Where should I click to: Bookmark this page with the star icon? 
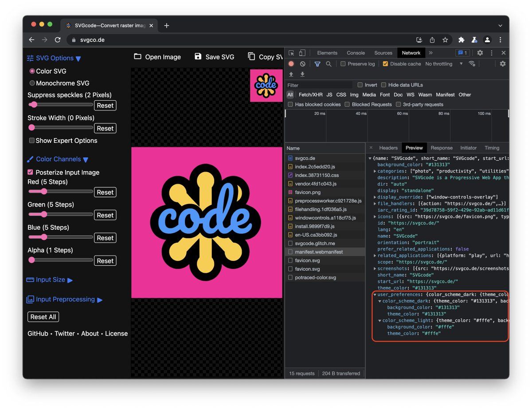445,40
